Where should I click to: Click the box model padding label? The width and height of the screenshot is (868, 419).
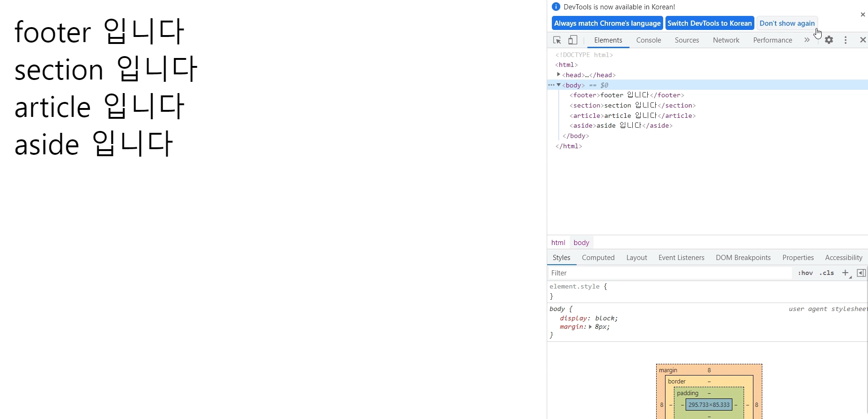(x=687, y=393)
